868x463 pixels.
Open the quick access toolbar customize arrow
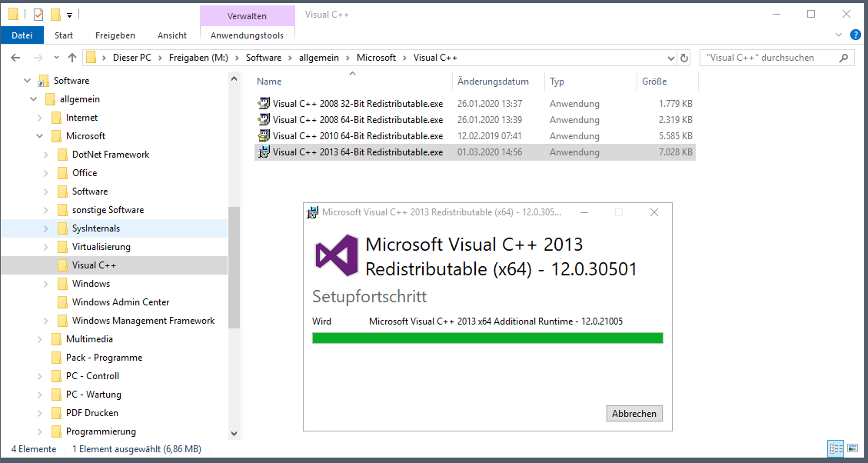[69, 15]
